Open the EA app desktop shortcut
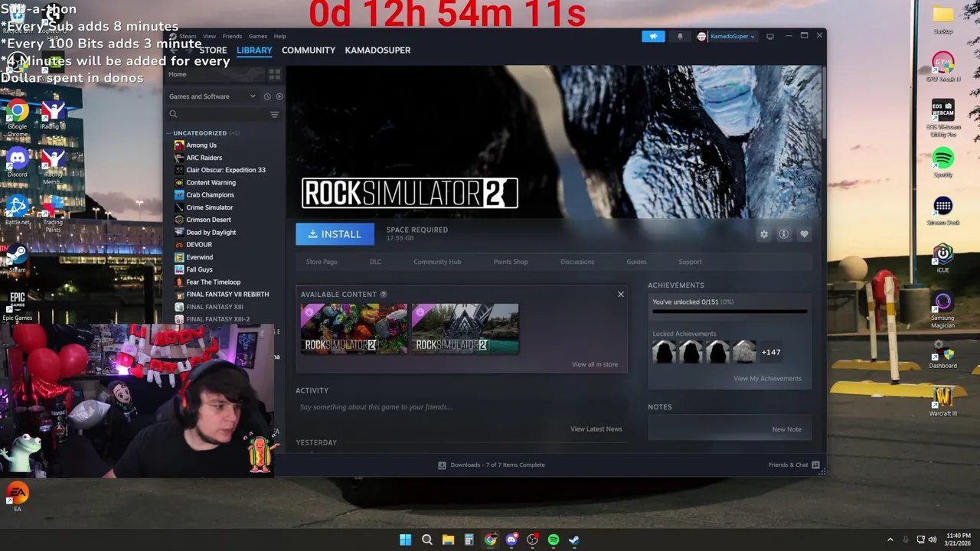Image resolution: width=980 pixels, height=551 pixels. point(18,497)
